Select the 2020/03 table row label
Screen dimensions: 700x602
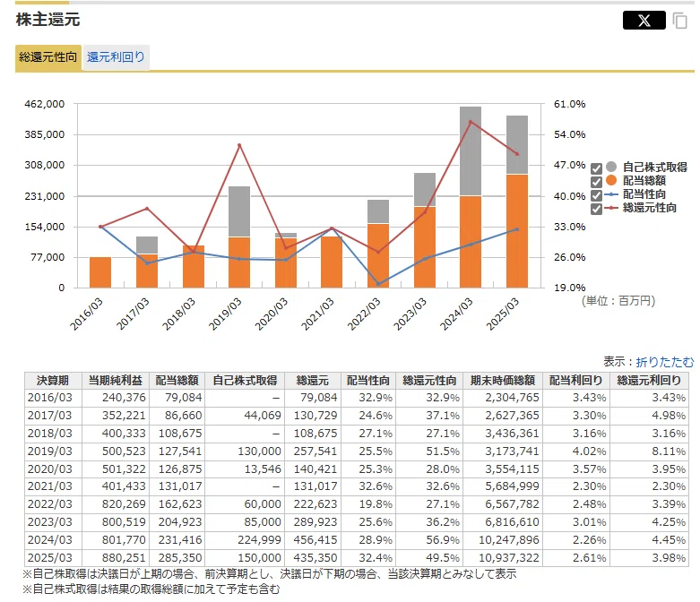point(49,469)
